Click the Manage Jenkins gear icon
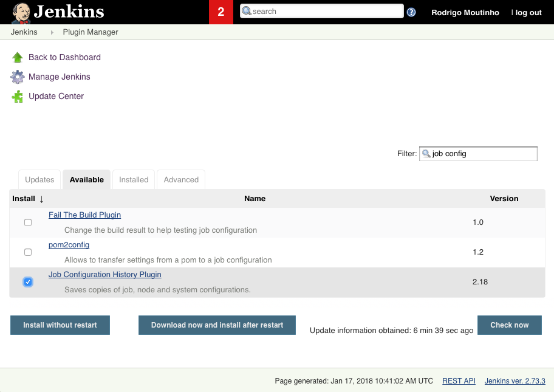 (x=18, y=77)
